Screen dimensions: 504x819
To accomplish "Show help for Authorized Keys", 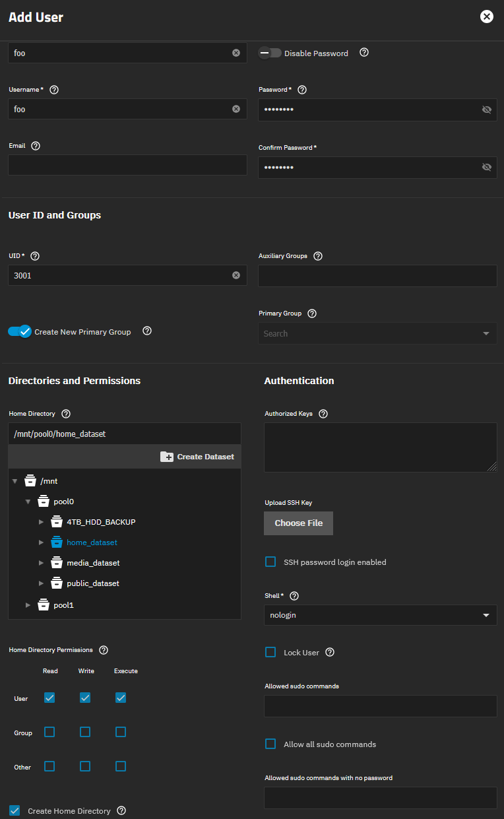I will point(323,414).
